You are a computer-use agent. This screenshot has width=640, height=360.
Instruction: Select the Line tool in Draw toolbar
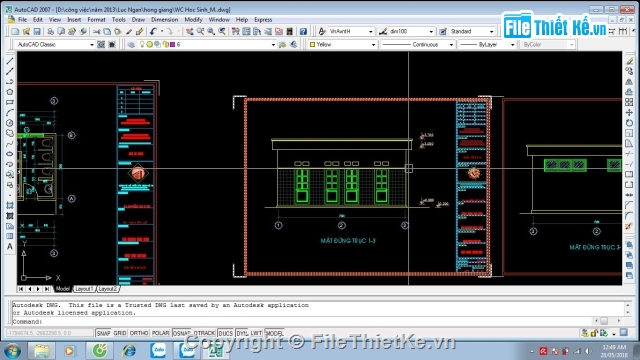10,61
